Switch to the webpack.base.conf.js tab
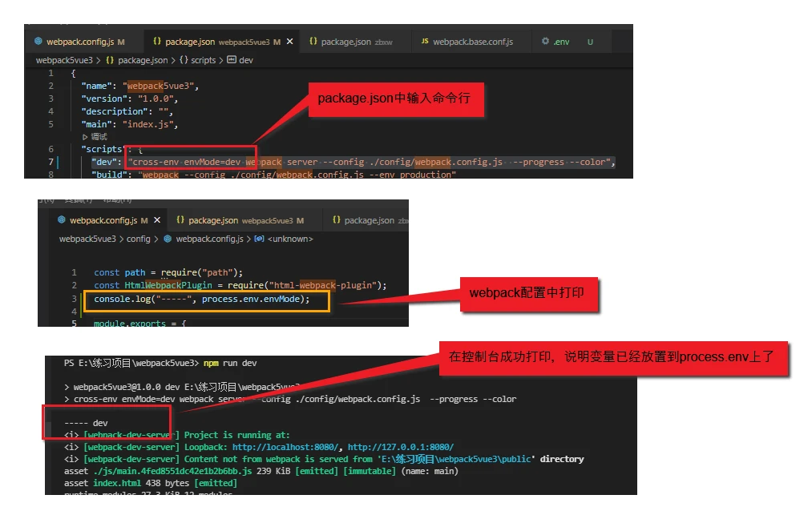812x519 pixels. [472, 42]
